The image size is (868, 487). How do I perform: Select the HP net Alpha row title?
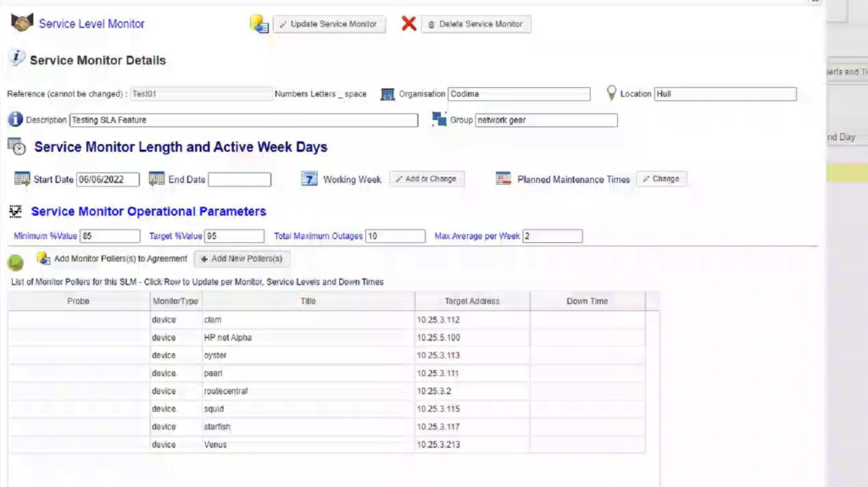pyautogui.click(x=227, y=338)
